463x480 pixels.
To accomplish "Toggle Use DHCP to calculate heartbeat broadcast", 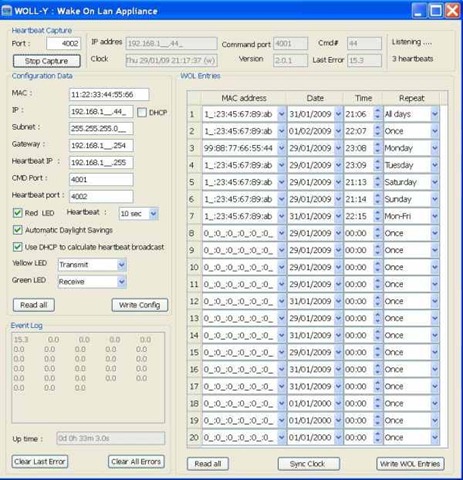I will point(17,247).
